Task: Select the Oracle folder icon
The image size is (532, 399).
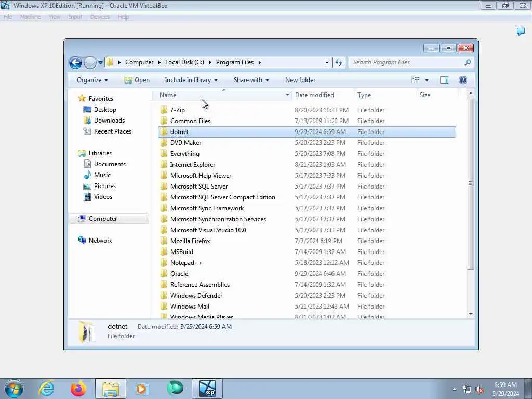Action: 164,273
